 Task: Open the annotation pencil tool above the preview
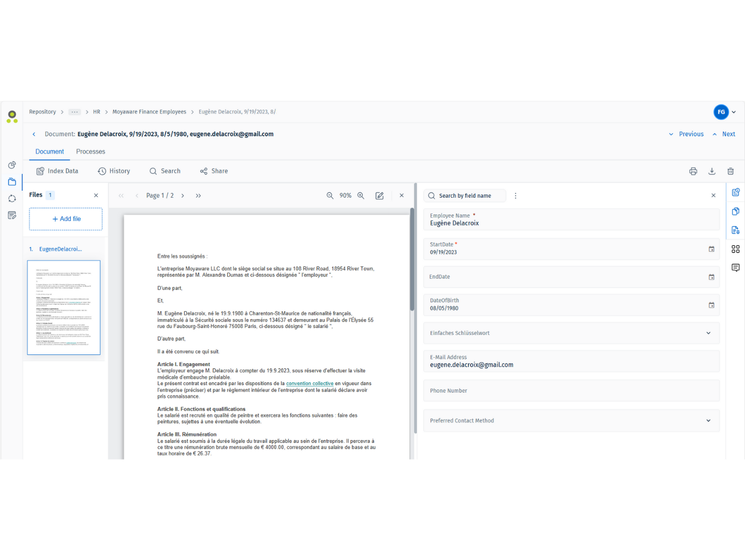pyautogui.click(x=379, y=195)
